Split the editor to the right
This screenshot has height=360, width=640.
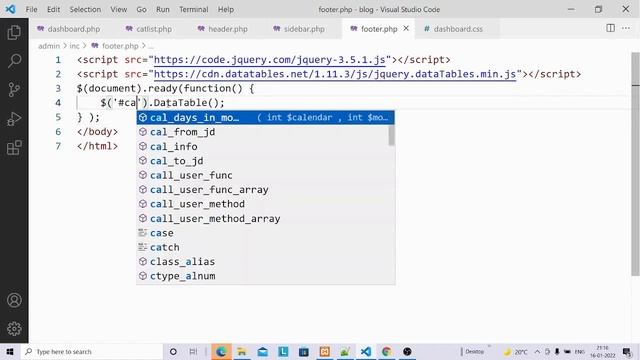click(610, 28)
